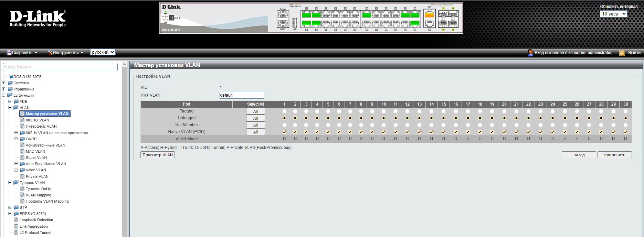644x237 pixels.
Task: Click the Loopback Detection page icon
Action: [x=16, y=220]
